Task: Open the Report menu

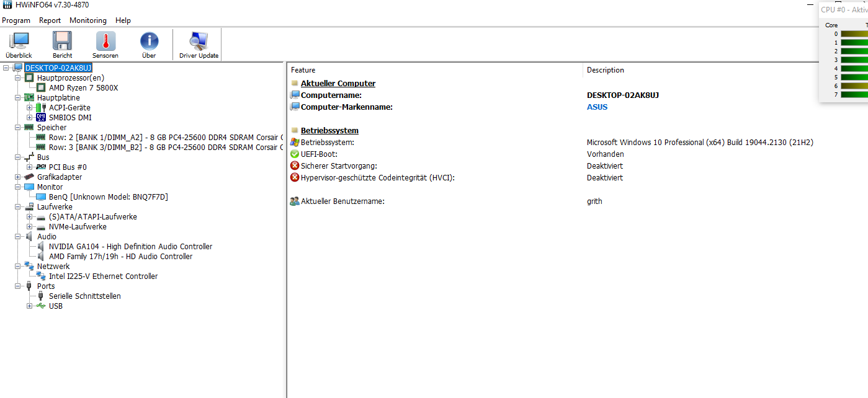Action: click(x=50, y=20)
